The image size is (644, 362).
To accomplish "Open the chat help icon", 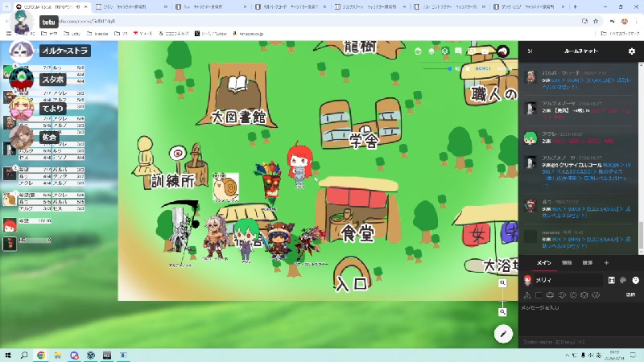I will 635,280.
